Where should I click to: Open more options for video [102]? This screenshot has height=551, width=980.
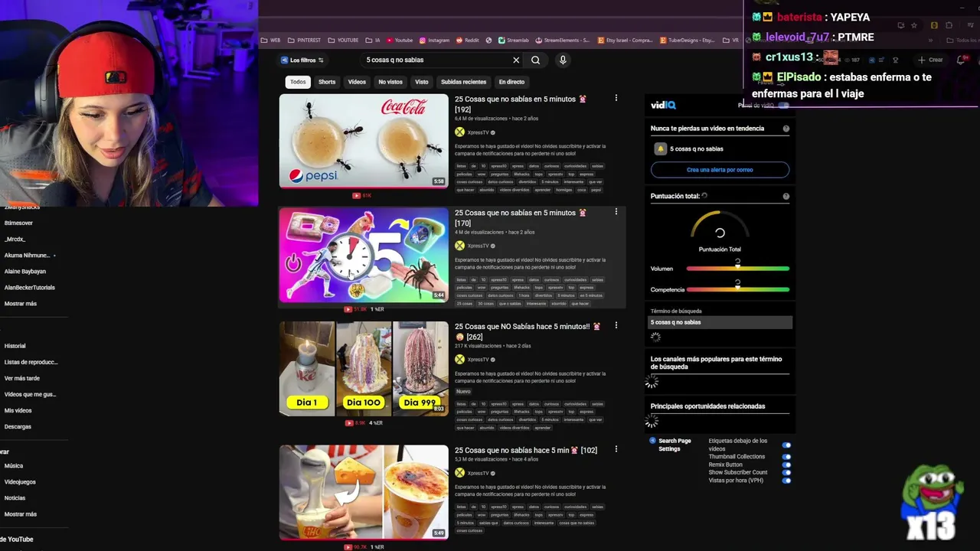[616, 449]
